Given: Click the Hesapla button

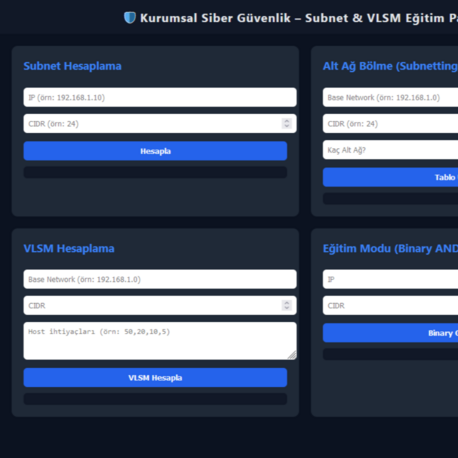Looking at the screenshot, I should [x=155, y=151].
